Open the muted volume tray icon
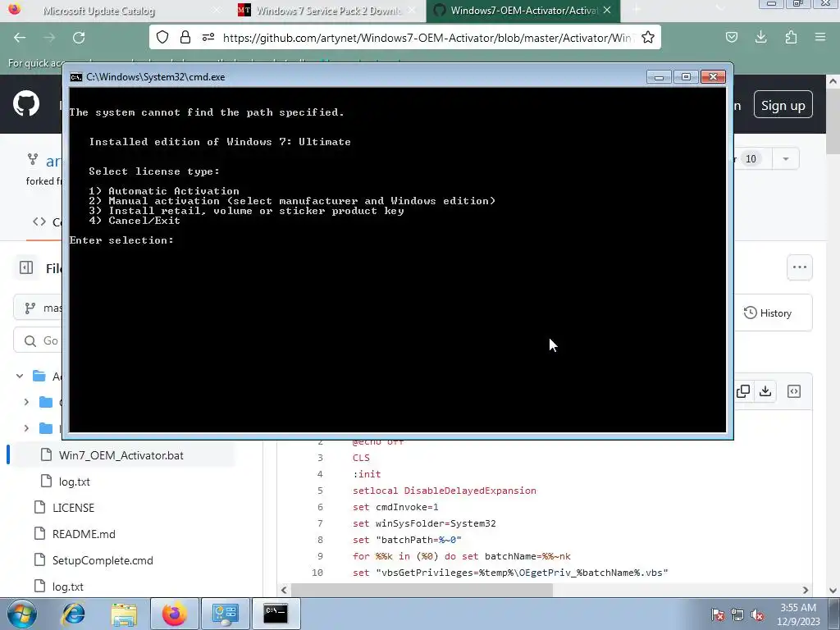Viewport: 840px width, 630px height. tap(757, 614)
